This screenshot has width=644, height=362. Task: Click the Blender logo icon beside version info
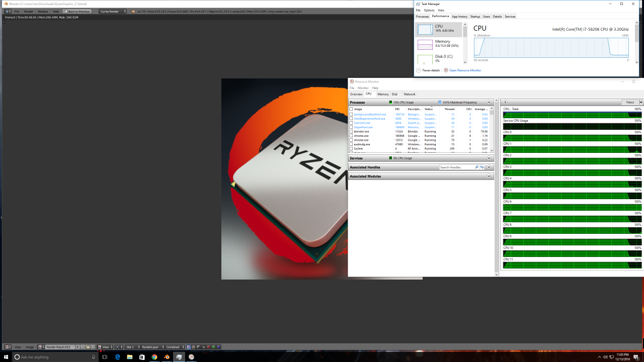[133, 11]
